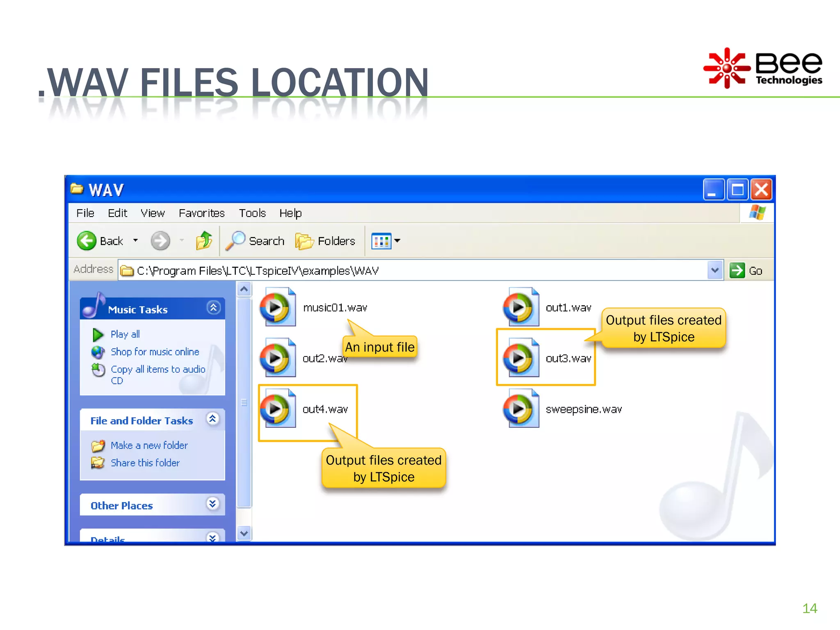Click the Go button

coord(746,271)
